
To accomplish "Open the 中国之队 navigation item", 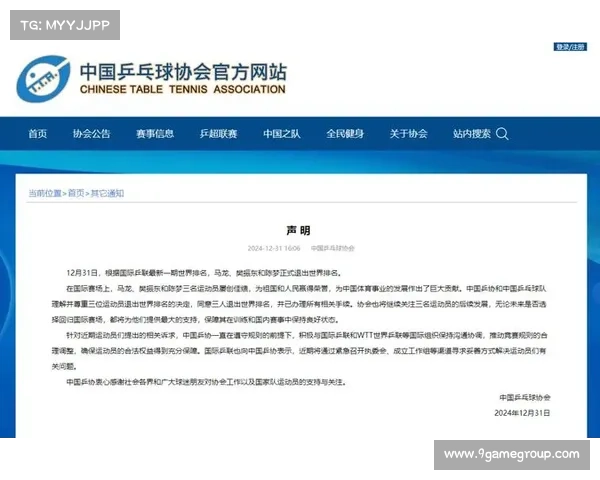I will click(x=283, y=134).
